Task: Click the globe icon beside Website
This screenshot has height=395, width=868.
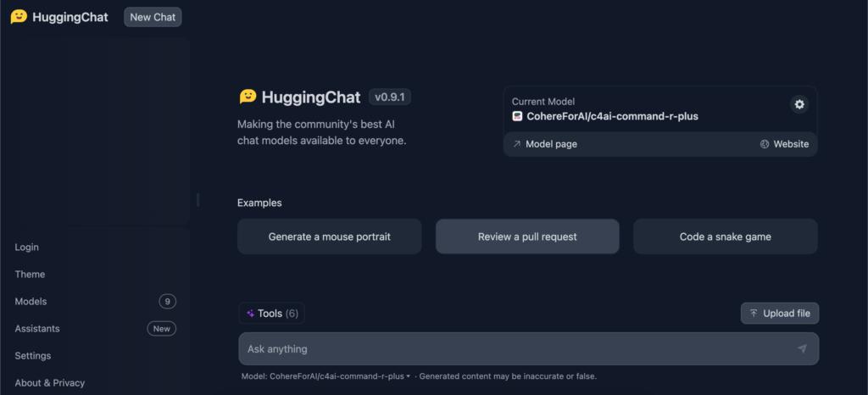Action: coord(765,144)
